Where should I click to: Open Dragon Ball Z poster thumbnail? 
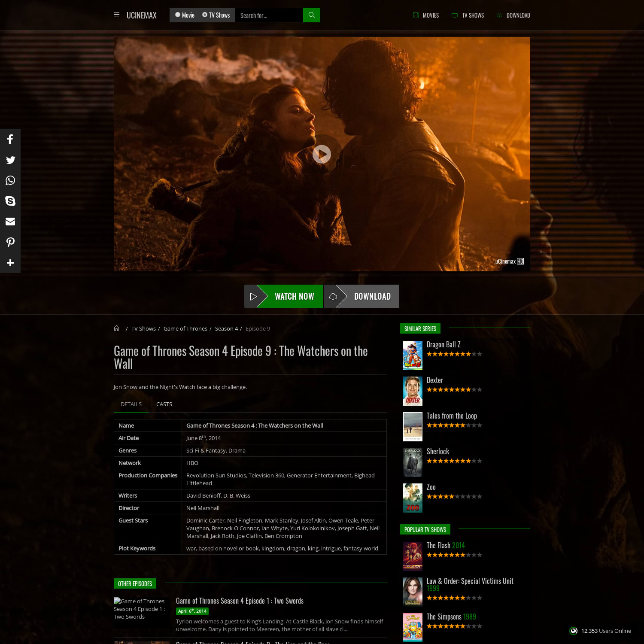click(413, 355)
